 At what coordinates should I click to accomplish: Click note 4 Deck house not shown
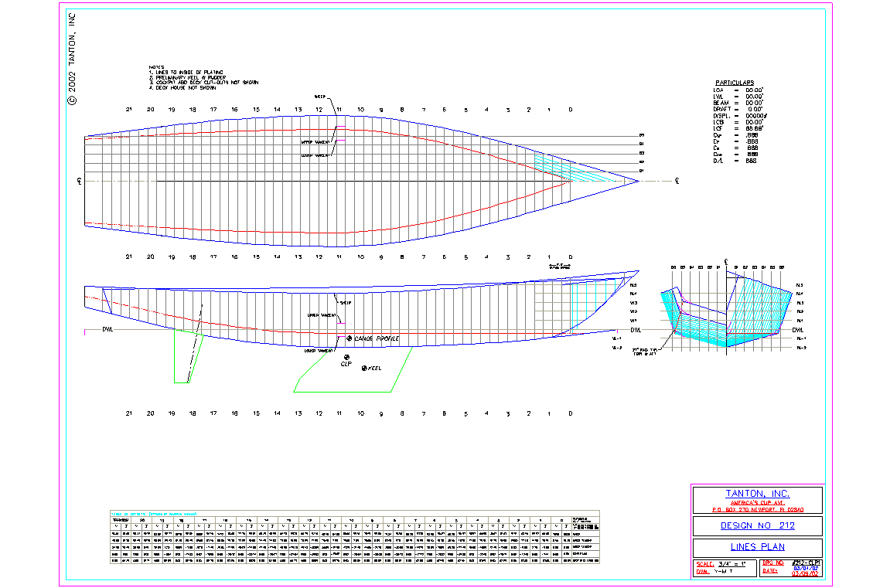(x=182, y=88)
